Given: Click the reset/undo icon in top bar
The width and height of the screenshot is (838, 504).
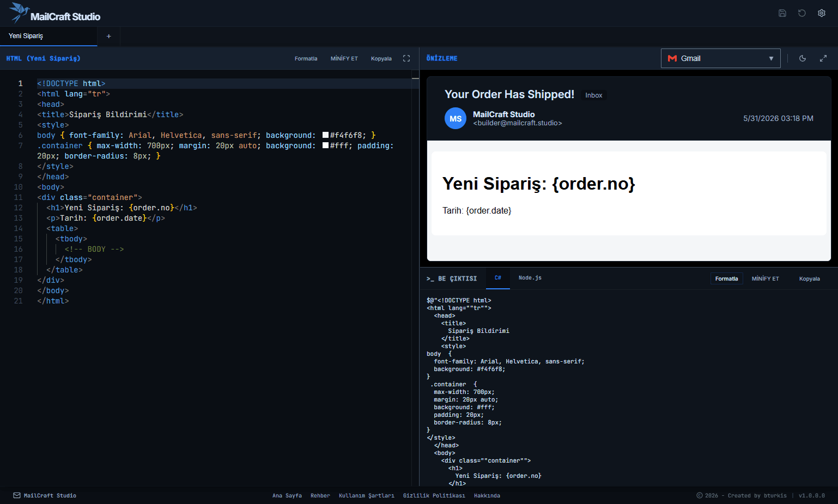Looking at the screenshot, I should [801, 13].
